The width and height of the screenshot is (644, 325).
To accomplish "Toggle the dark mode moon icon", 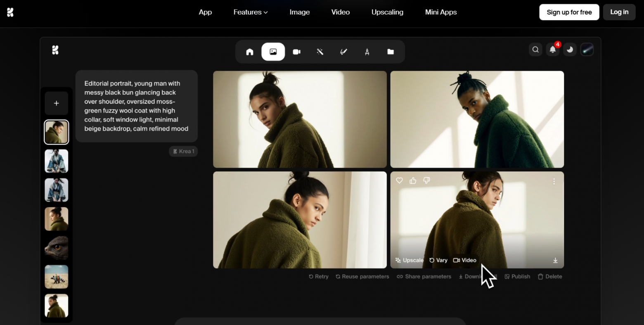I will (x=570, y=50).
